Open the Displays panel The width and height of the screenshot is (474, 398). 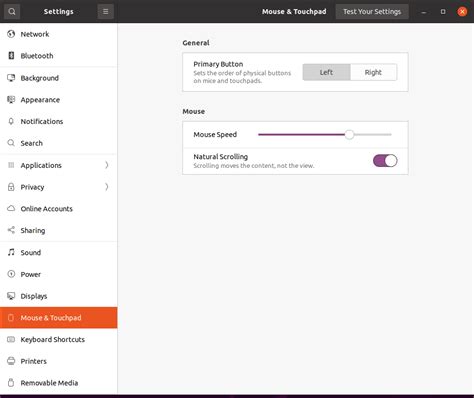[59, 296]
